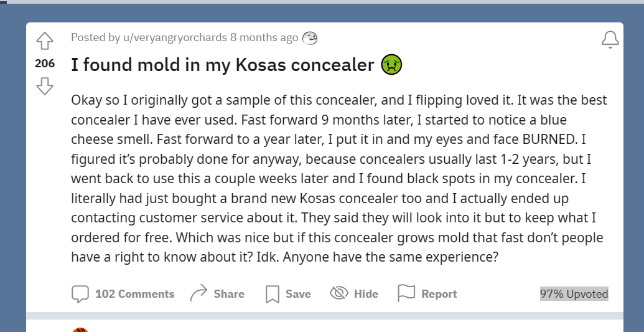Click the nauseated face emoji in title

(391, 65)
